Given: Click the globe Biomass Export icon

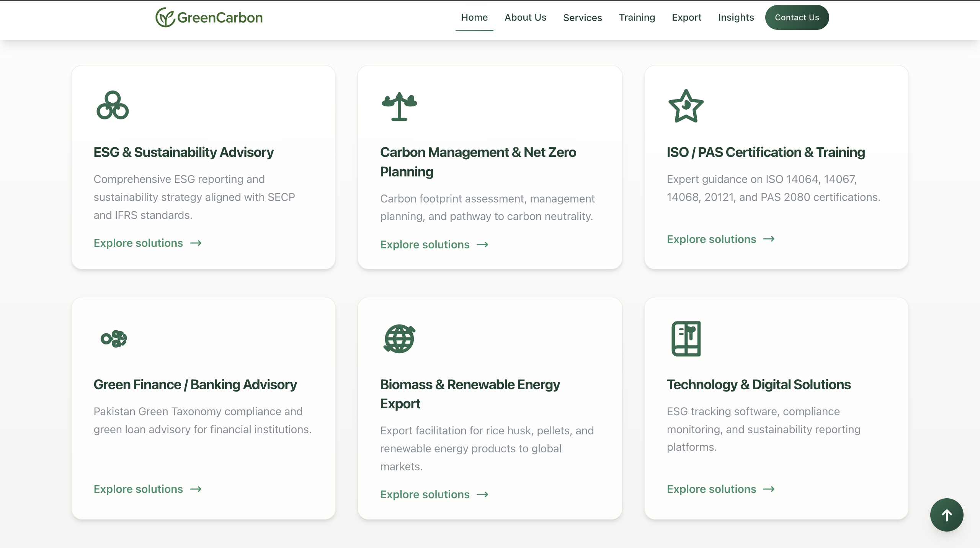Looking at the screenshot, I should [399, 339].
